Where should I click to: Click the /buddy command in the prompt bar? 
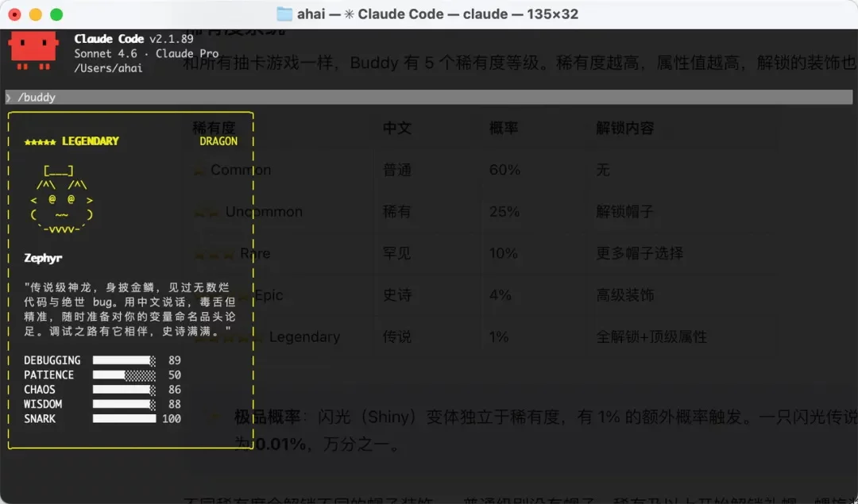pyautogui.click(x=35, y=98)
